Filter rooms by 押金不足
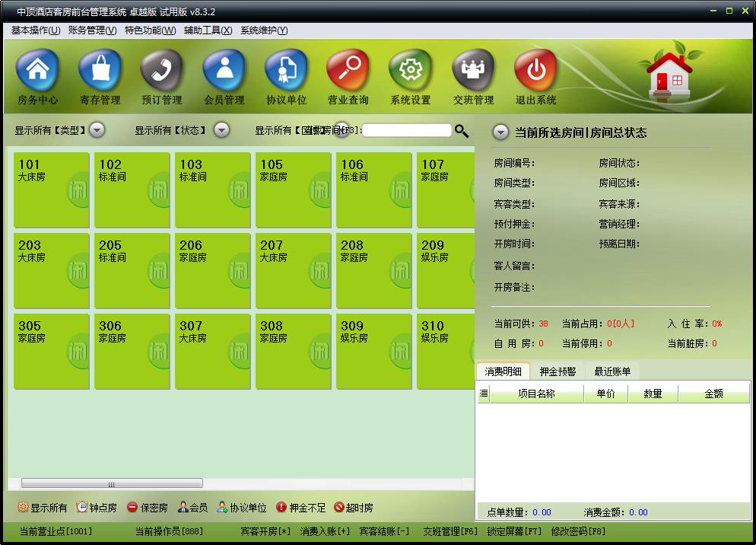Image resolution: width=756 pixels, height=545 pixels. pos(301,508)
